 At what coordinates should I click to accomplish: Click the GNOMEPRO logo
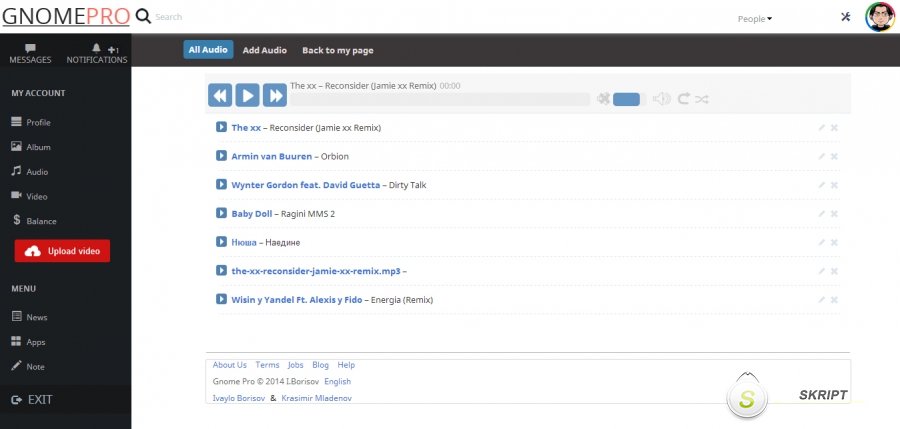coord(65,17)
